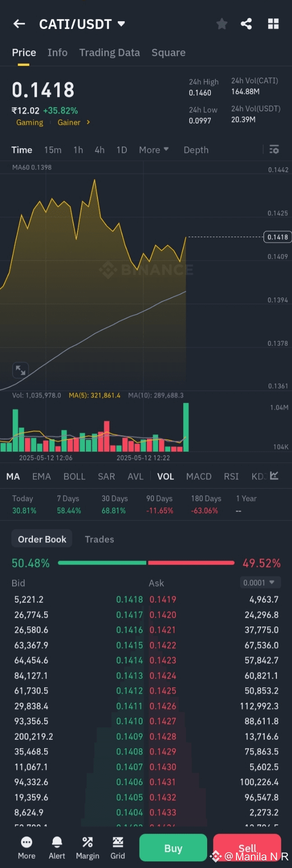Tap the back arrow icon

click(x=19, y=24)
